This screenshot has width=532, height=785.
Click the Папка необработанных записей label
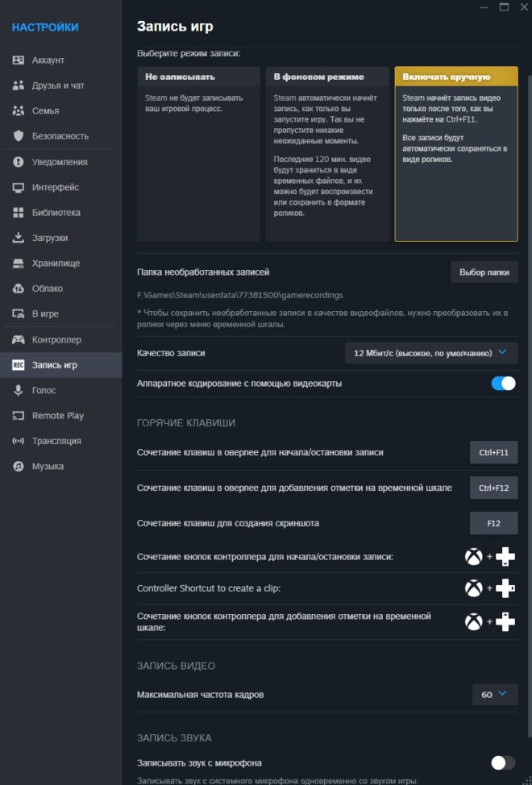[x=203, y=272]
